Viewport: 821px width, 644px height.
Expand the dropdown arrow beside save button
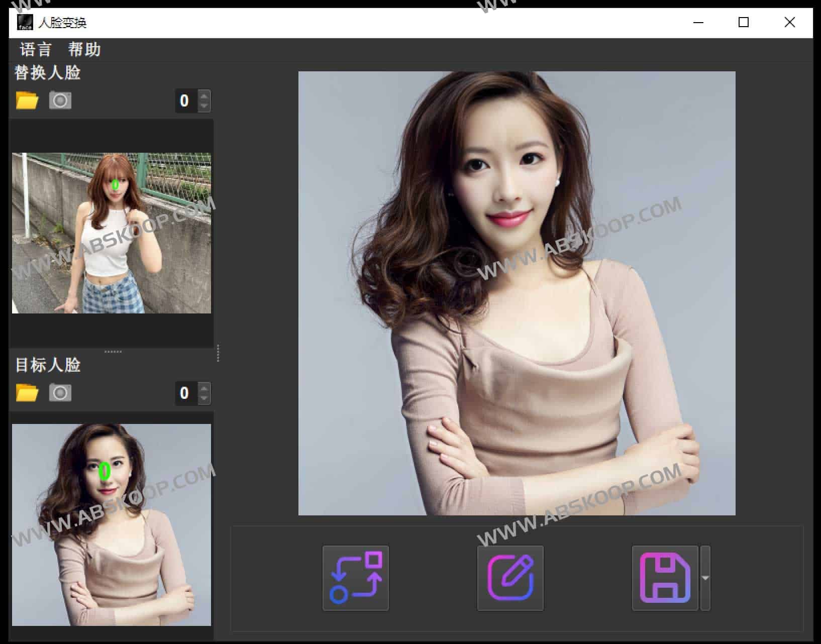coord(705,578)
